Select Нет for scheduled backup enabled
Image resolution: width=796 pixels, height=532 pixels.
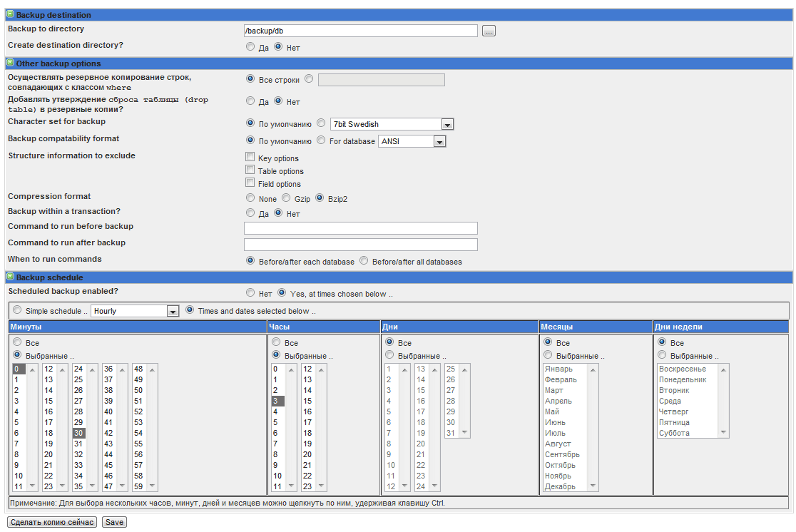(x=250, y=292)
